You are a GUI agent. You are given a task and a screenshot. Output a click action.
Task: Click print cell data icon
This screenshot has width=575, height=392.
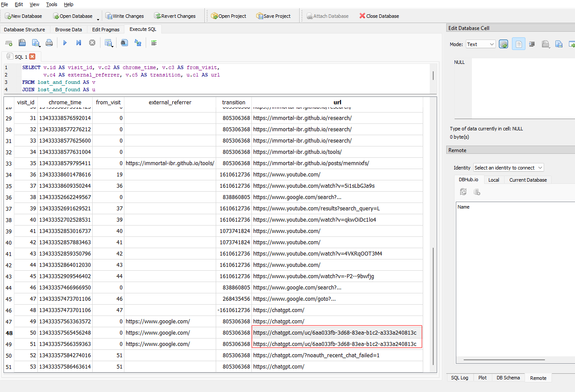click(545, 44)
